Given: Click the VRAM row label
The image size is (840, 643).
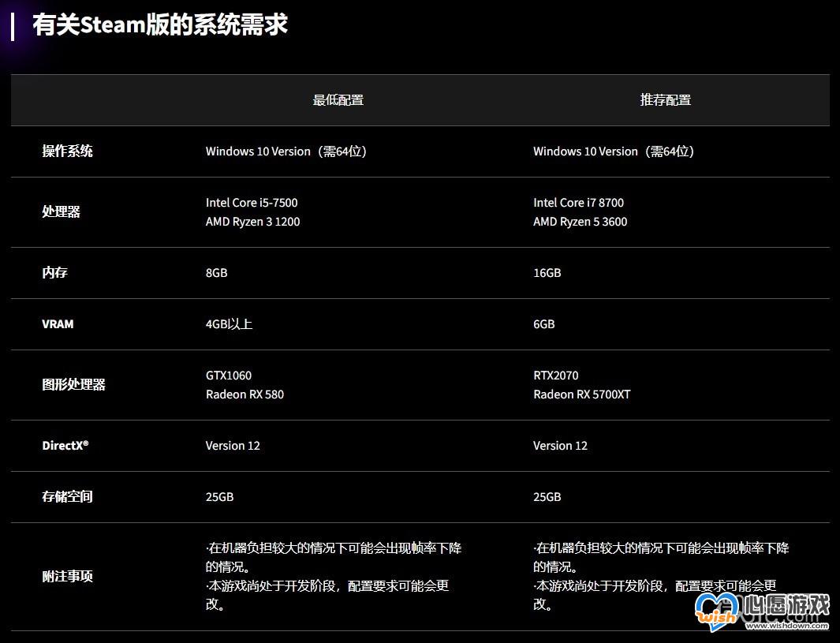Looking at the screenshot, I should click(58, 324).
